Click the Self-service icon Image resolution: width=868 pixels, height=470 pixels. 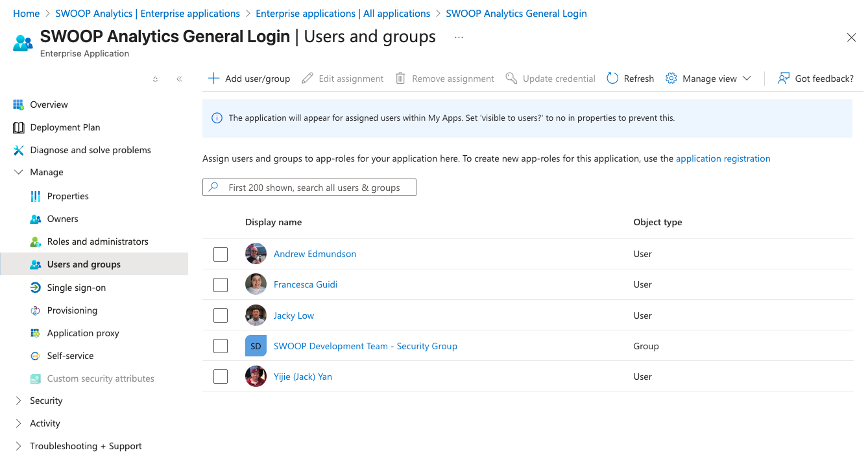coord(36,356)
